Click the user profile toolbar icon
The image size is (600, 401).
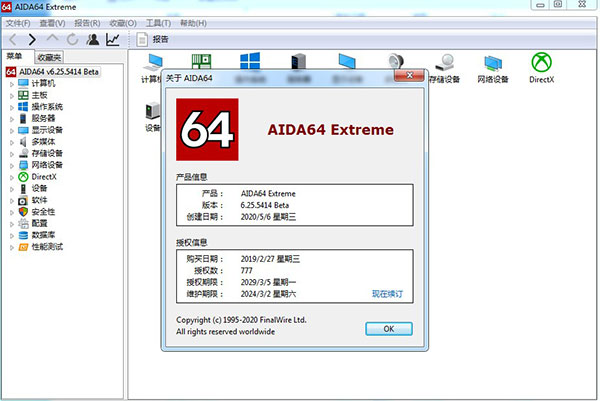[x=93, y=39]
